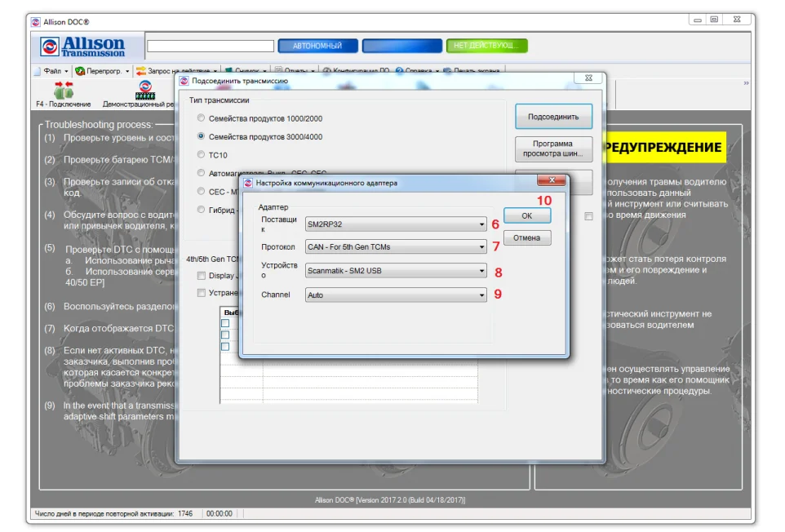Open the Перепрогр. menu
Image resolution: width=785 pixels, height=532 pixels.
point(102,71)
